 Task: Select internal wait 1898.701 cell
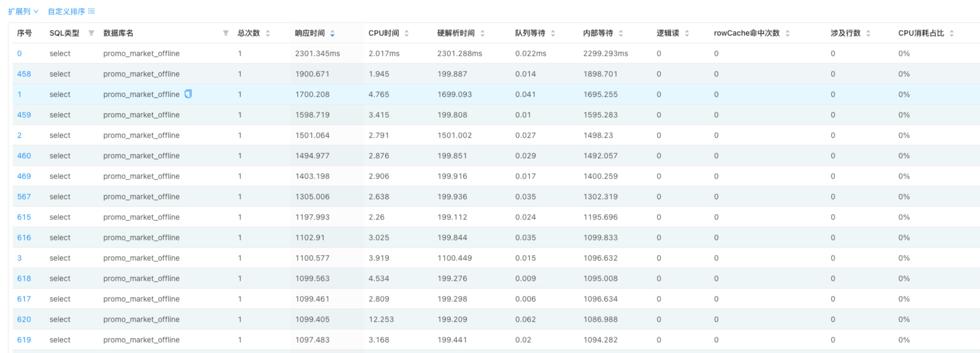click(600, 74)
